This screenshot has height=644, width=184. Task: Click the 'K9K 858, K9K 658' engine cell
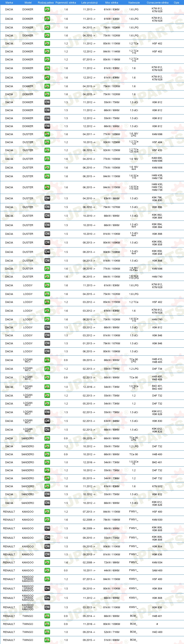coord(157,252)
